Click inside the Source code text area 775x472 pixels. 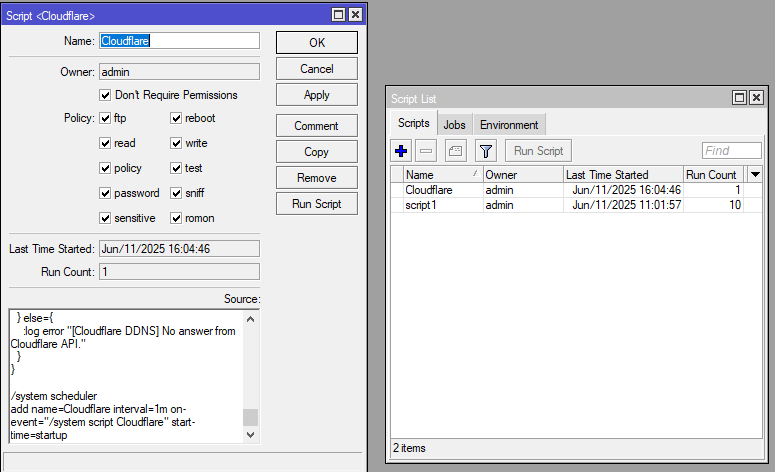[126, 376]
